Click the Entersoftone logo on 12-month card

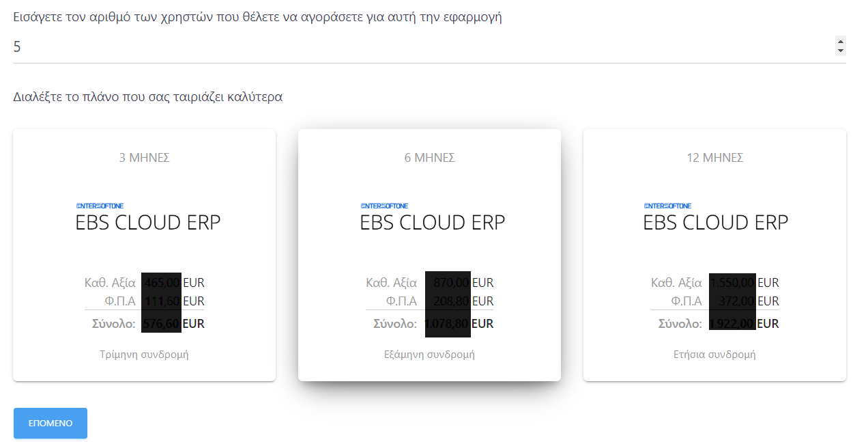(x=667, y=206)
